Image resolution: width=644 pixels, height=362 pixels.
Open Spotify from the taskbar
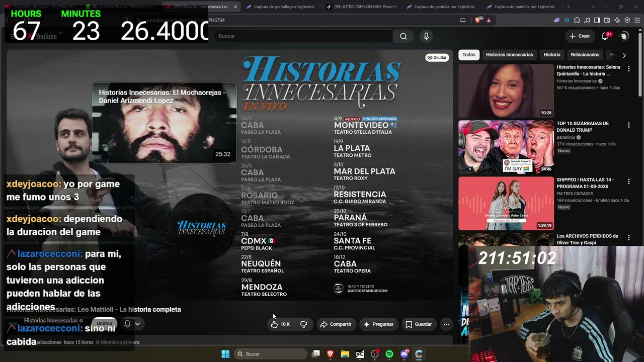click(x=389, y=354)
